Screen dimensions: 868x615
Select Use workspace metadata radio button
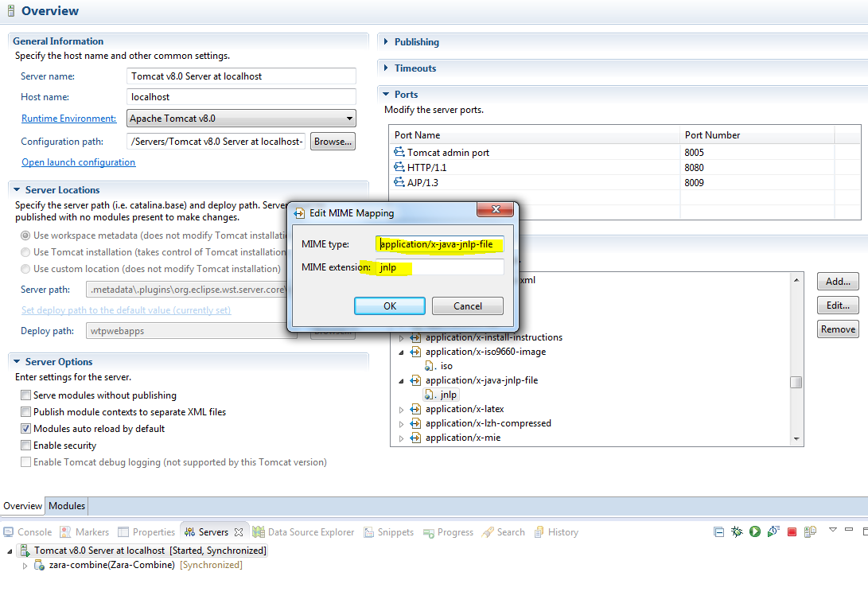tap(25, 235)
